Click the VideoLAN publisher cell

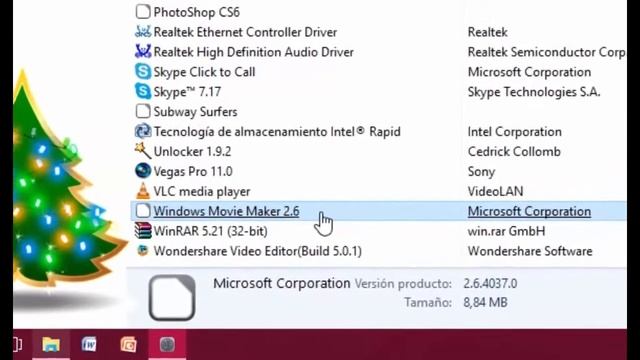click(x=496, y=191)
